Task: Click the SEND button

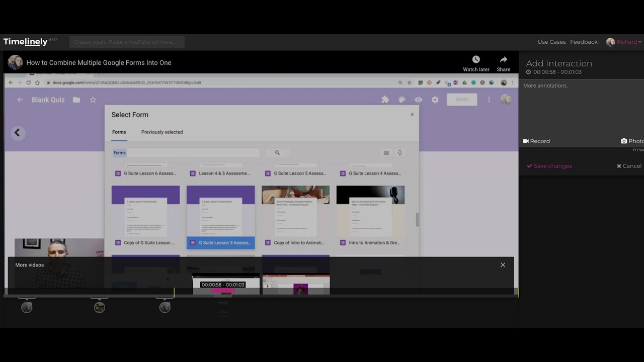Action: coord(462,100)
